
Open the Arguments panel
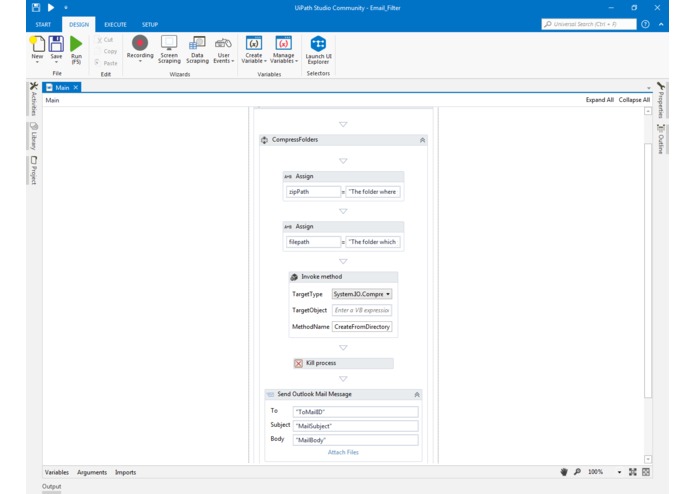(x=92, y=472)
